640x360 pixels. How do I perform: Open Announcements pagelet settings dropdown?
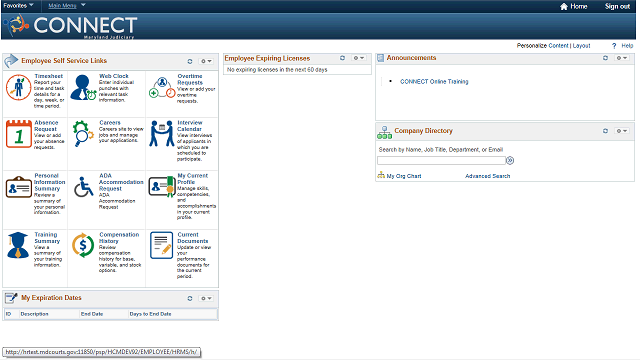coord(622,58)
